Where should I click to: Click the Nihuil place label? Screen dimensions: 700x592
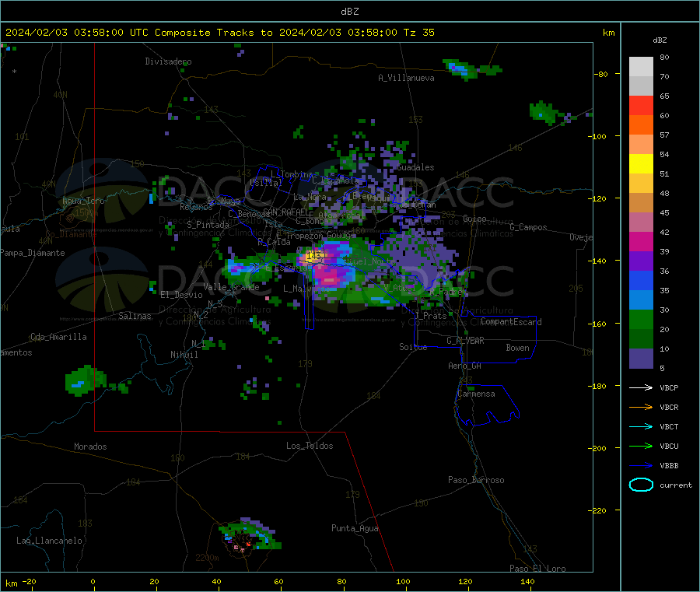(184, 355)
